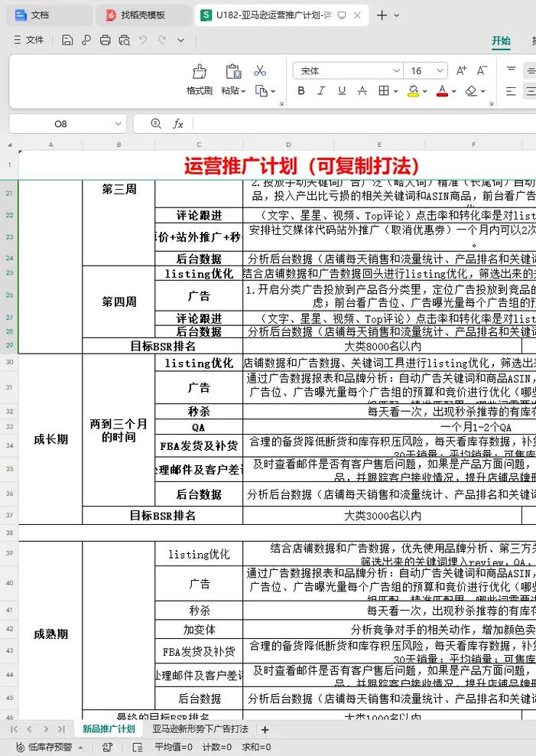Click into the formula bar input
The image size is (536, 756).
coord(365,124)
